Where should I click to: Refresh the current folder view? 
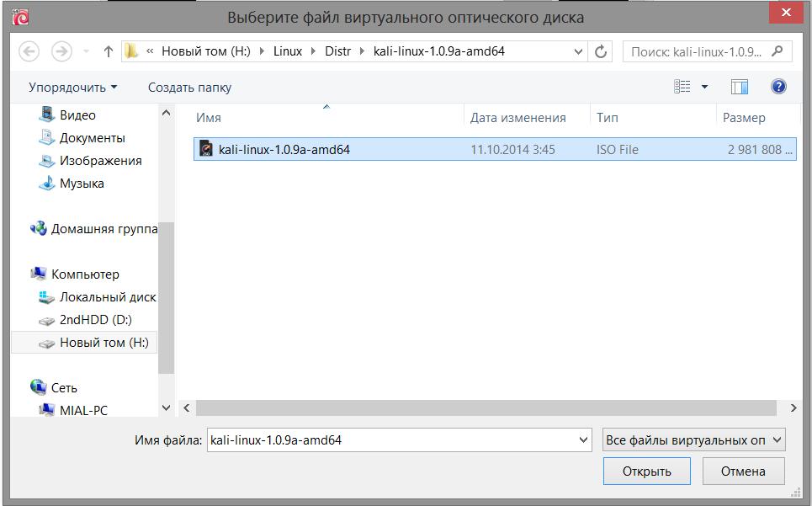tap(601, 51)
